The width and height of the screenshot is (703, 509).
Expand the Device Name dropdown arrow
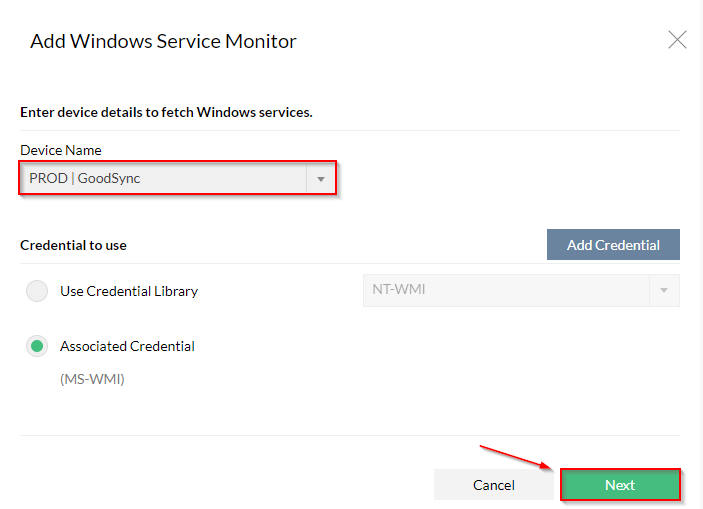(321, 179)
